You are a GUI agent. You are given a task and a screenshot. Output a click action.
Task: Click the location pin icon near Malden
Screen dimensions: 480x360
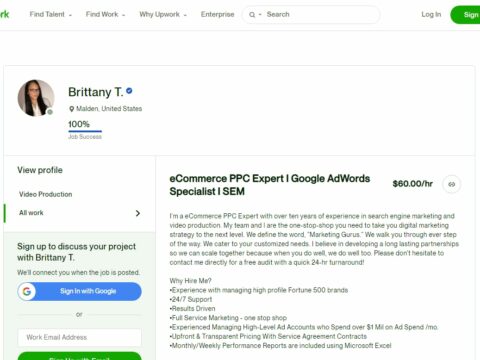pos(71,109)
